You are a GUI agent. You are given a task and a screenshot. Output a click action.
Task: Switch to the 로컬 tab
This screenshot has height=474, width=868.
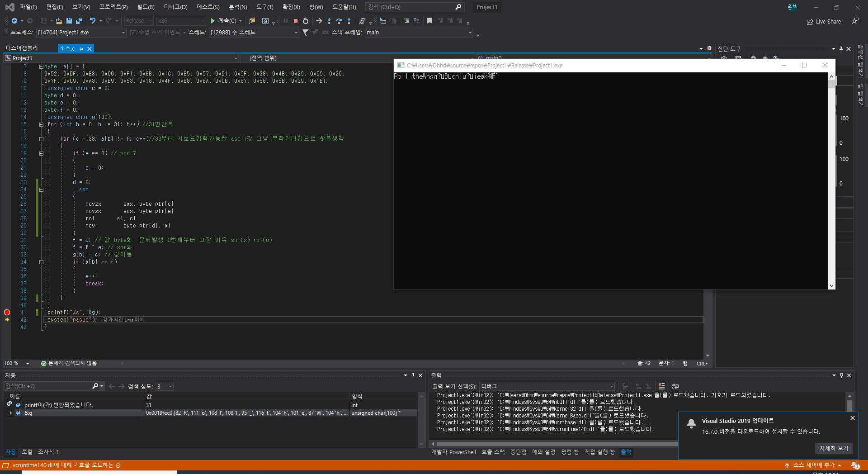tap(27, 452)
